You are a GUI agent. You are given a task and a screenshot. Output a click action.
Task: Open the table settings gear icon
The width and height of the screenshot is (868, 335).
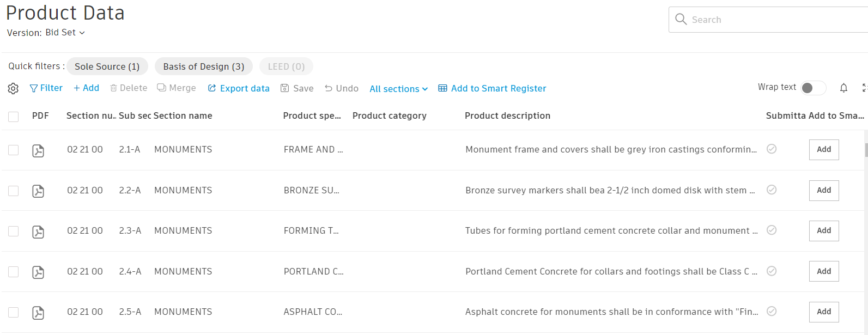click(x=13, y=88)
